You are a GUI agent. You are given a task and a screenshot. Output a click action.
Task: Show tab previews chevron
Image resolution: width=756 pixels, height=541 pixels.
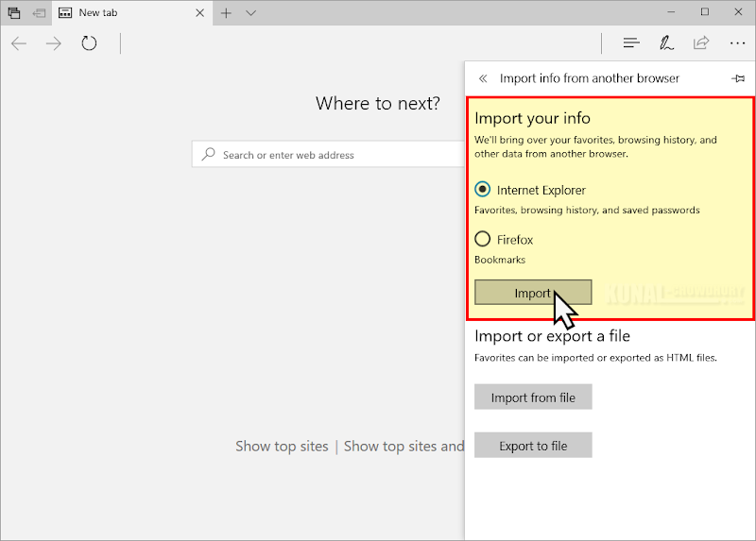click(250, 13)
